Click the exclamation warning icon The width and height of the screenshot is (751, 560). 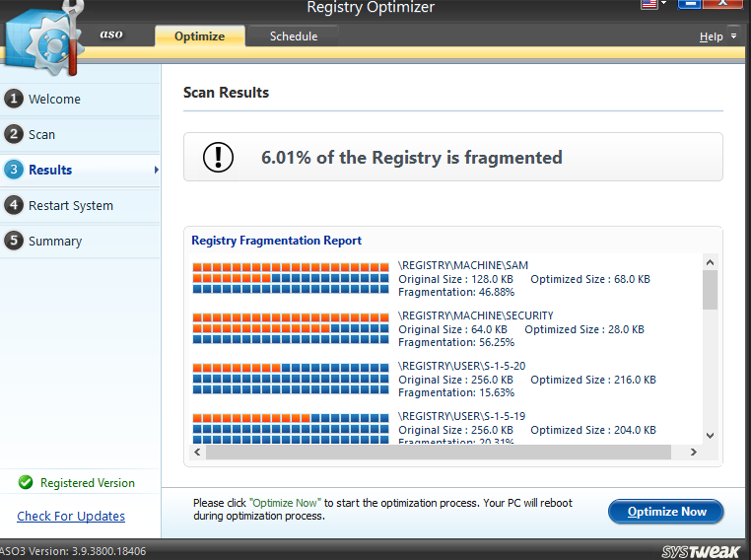point(218,157)
